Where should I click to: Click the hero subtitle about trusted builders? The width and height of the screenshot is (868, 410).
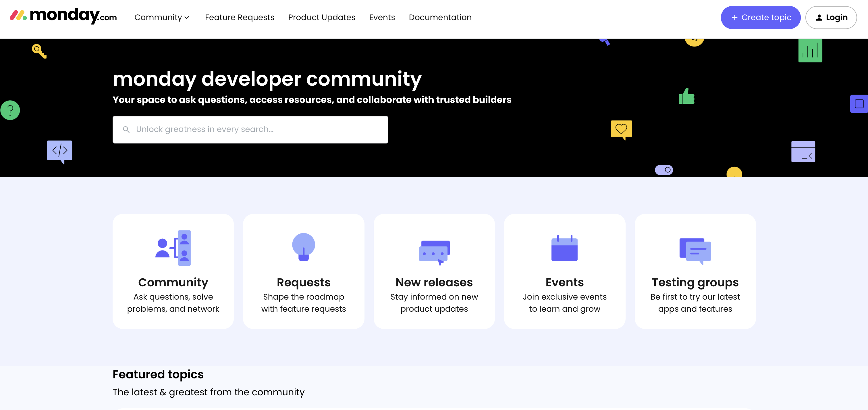point(312,100)
